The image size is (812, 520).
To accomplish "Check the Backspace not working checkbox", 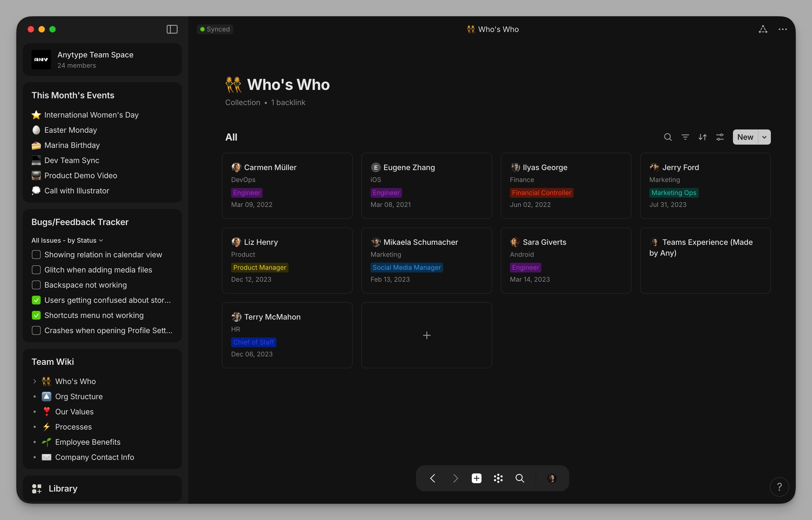I will point(36,285).
